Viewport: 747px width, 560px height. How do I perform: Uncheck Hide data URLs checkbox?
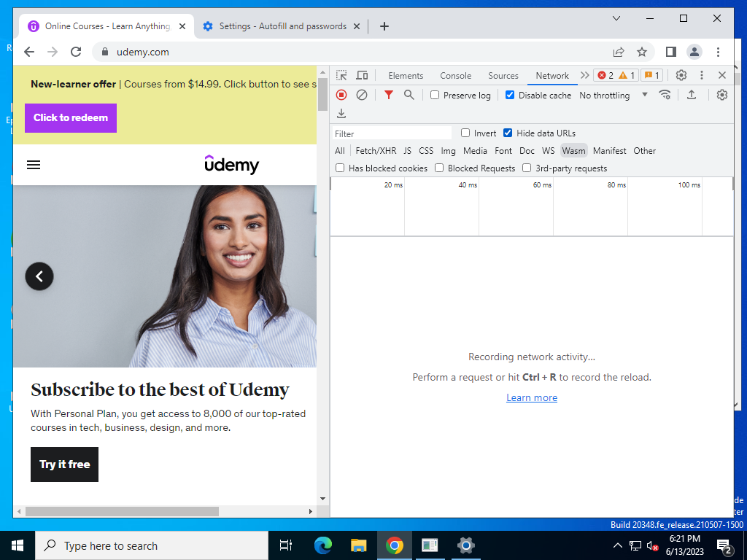tap(508, 133)
